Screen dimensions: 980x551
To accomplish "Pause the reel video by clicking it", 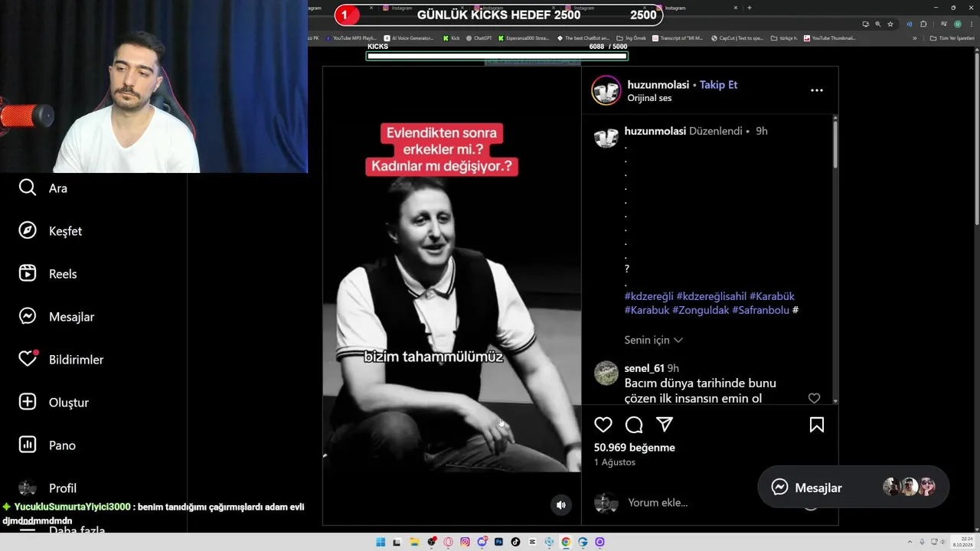I will click(452, 295).
